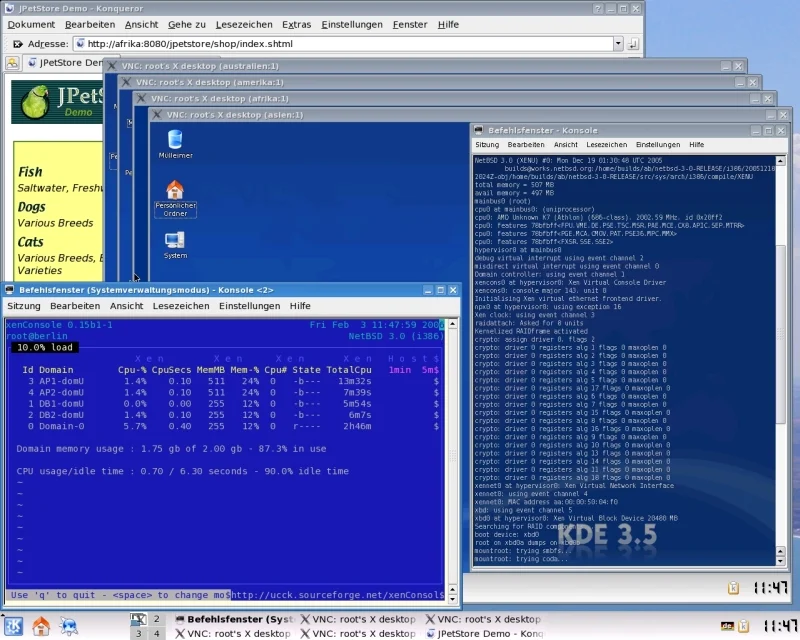Open Extras menu in Konqueror
This screenshot has width=800, height=640.
pyautogui.click(x=296, y=24)
